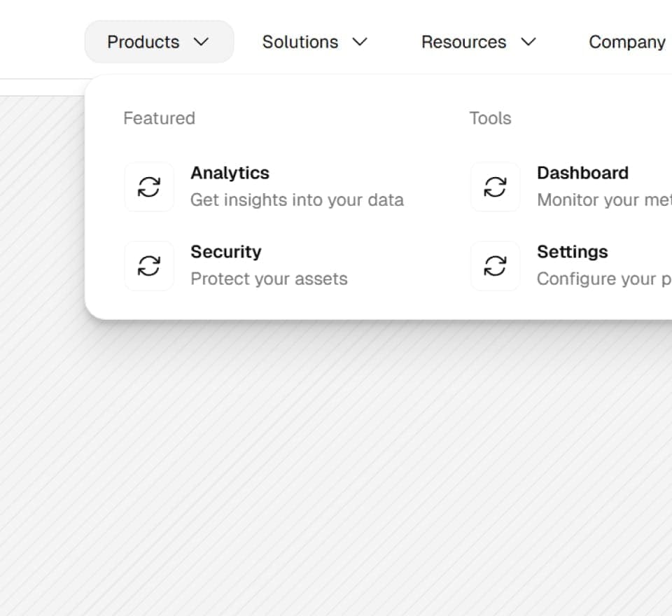Open the Dashboard title link

583,173
